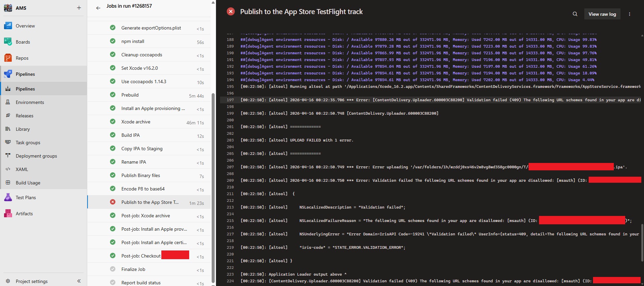
Task: Add new item with the plus icon
Action: [79, 8]
